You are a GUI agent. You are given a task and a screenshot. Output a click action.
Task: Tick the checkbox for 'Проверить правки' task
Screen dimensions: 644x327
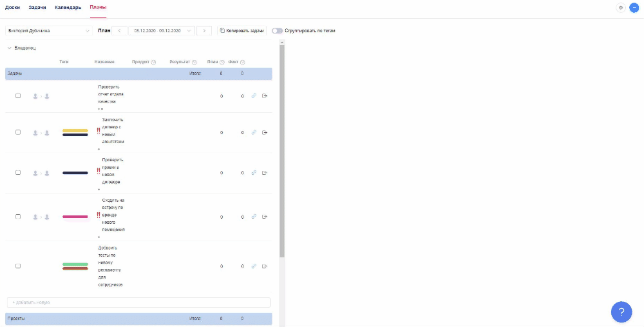coord(18,173)
